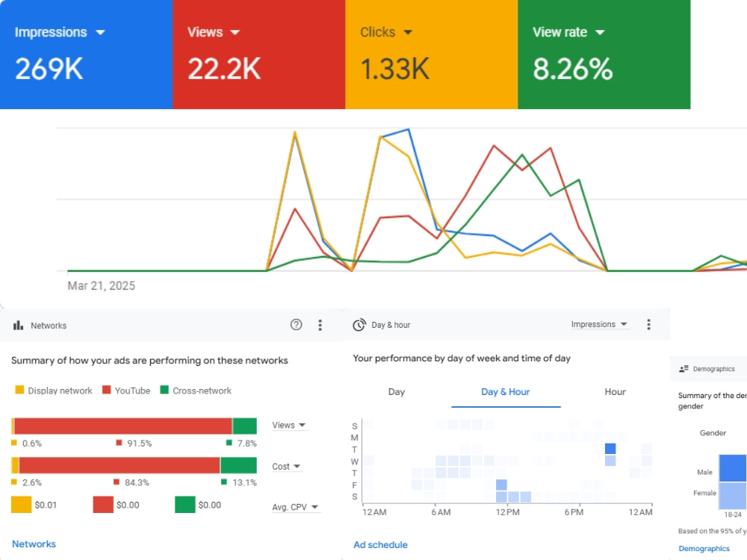This screenshot has height=560, width=747.
Task: Click the 84.3% YouTube cost percentage
Action: pos(137,482)
